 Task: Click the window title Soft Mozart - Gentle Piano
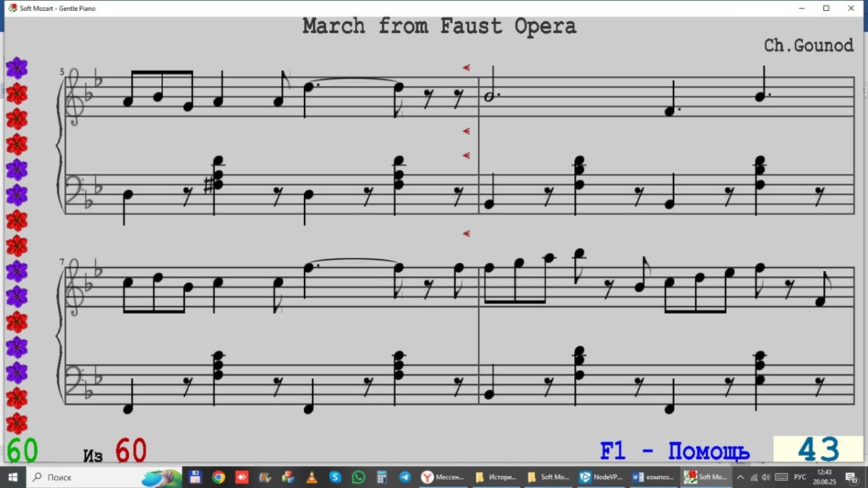click(58, 9)
